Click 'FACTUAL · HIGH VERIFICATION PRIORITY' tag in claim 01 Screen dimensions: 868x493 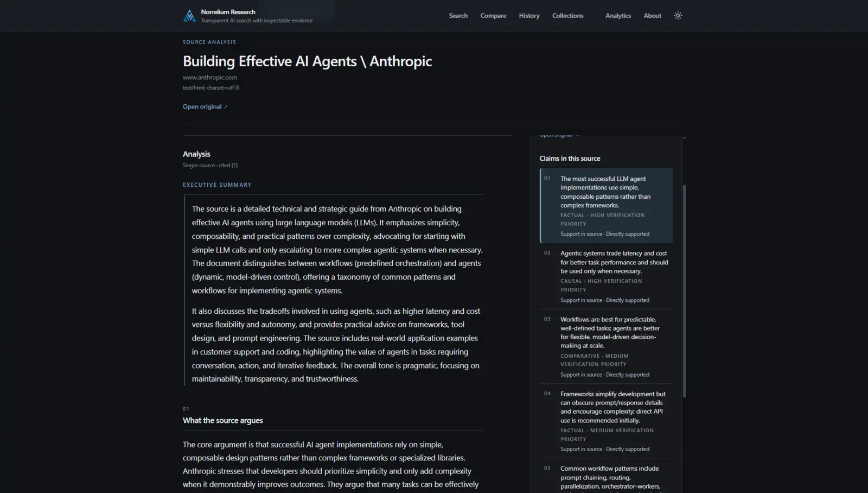(602, 219)
